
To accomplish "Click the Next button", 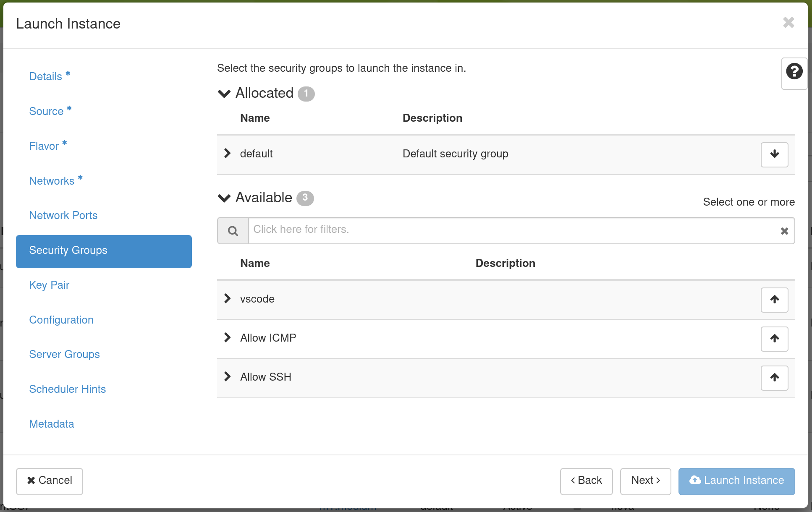I will (645, 481).
